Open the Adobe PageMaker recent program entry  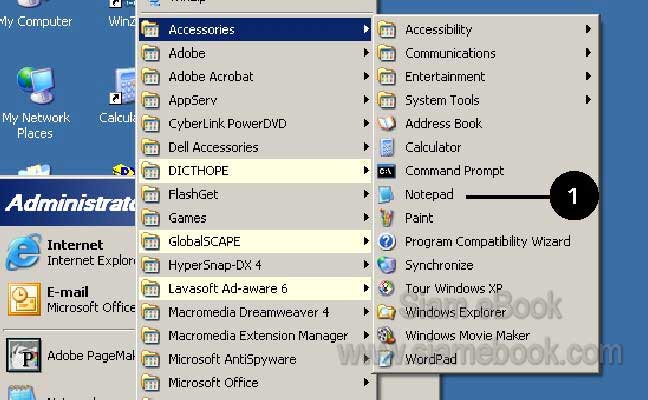coord(69,355)
